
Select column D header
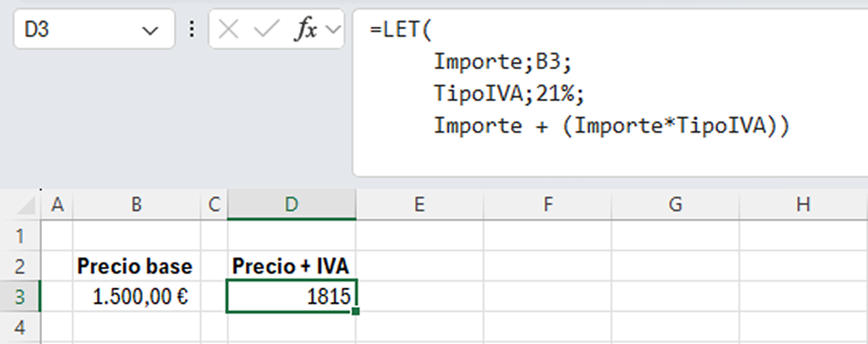point(292,205)
